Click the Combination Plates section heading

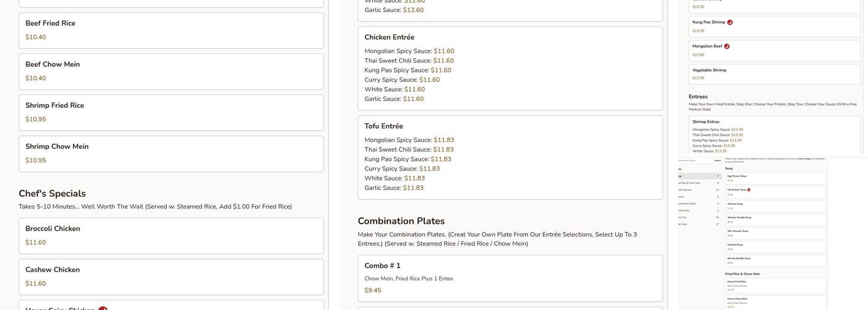pos(401,221)
